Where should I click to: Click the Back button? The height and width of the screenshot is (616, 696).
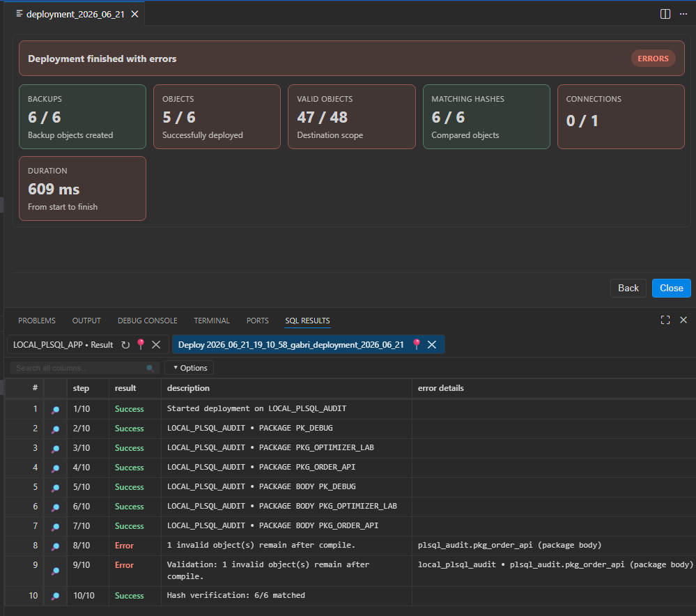tap(628, 288)
